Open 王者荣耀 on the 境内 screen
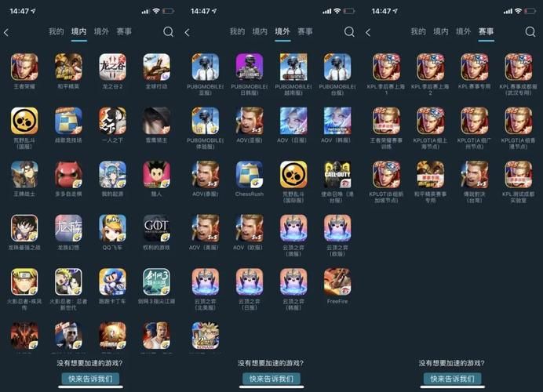 pyautogui.click(x=24, y=67)
